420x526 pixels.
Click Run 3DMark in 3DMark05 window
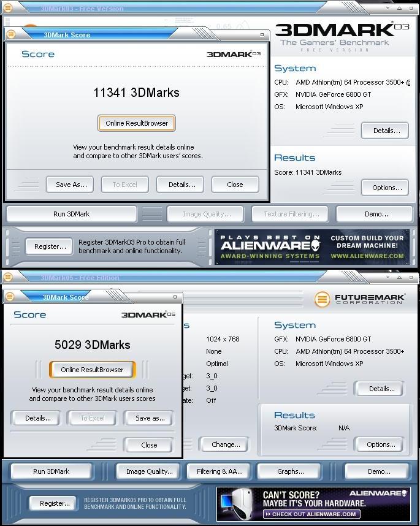pos(52,471)
